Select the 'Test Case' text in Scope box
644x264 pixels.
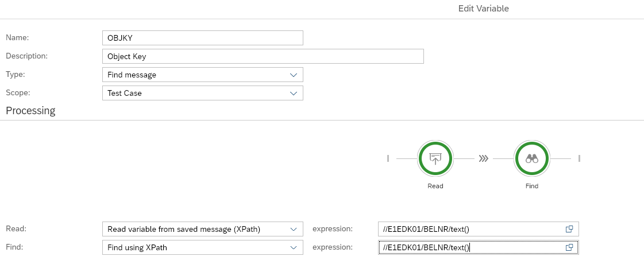click(125, 93)
